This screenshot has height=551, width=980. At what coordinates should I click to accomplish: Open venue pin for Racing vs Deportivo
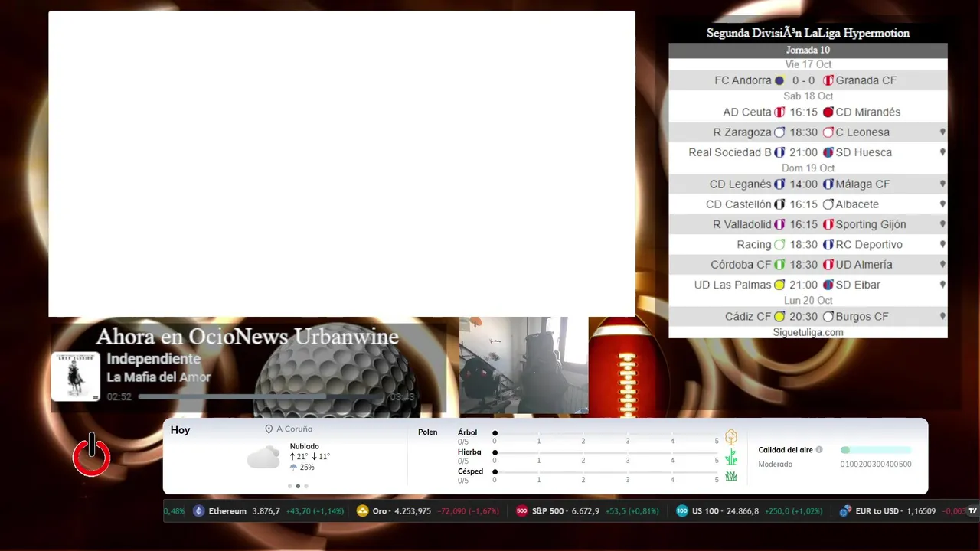click(942, 245)
